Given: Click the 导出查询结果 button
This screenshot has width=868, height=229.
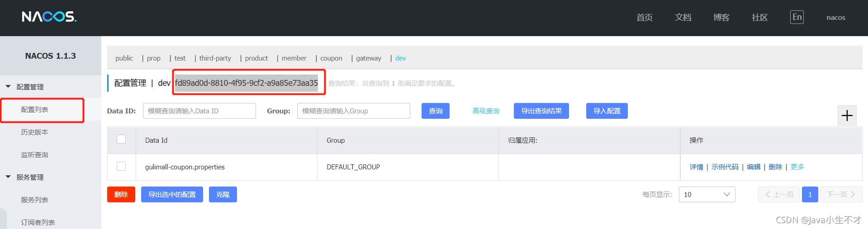Looking at the screenshot, I should tap(541, 111).
